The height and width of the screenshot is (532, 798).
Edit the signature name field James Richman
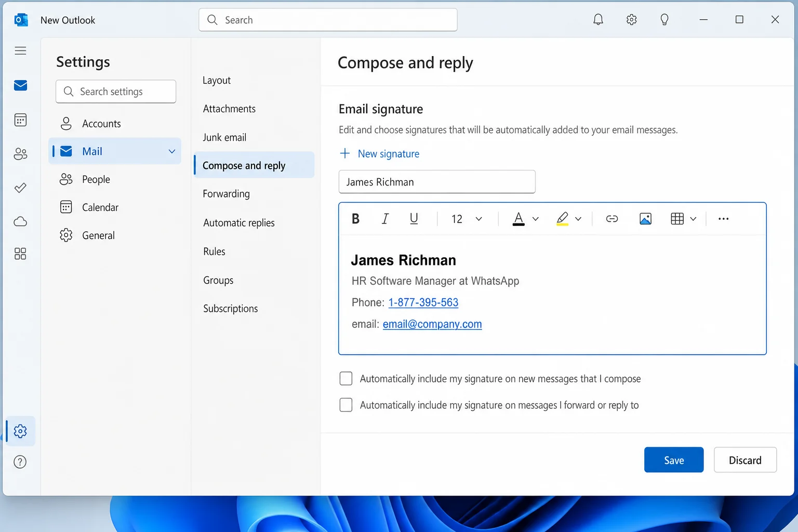[437, 182]
